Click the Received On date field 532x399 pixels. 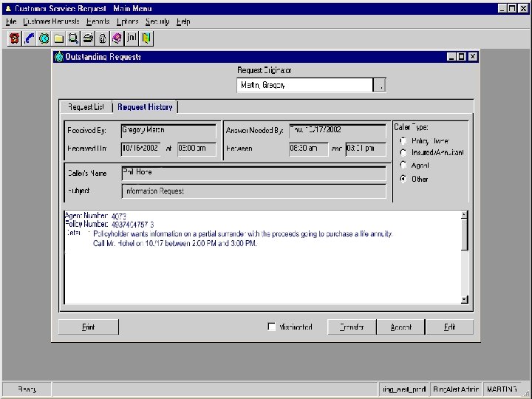tap(140, 149)
